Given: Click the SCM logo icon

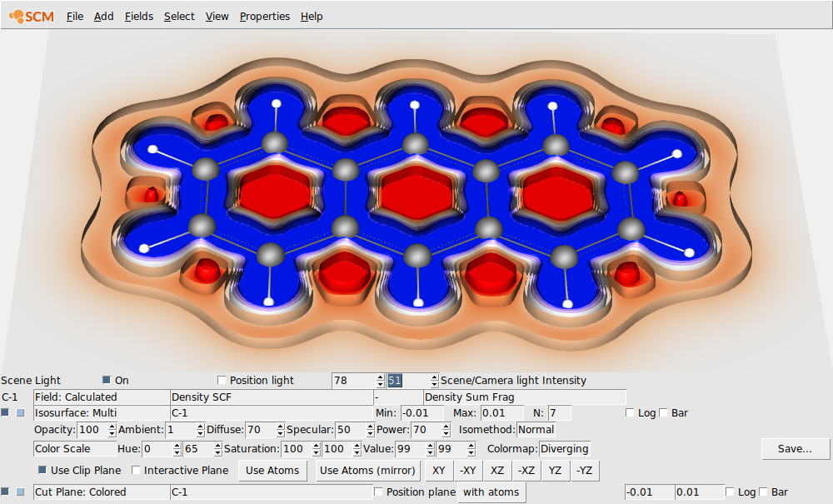Looking at the screenshot, I should tap(32, 17).
